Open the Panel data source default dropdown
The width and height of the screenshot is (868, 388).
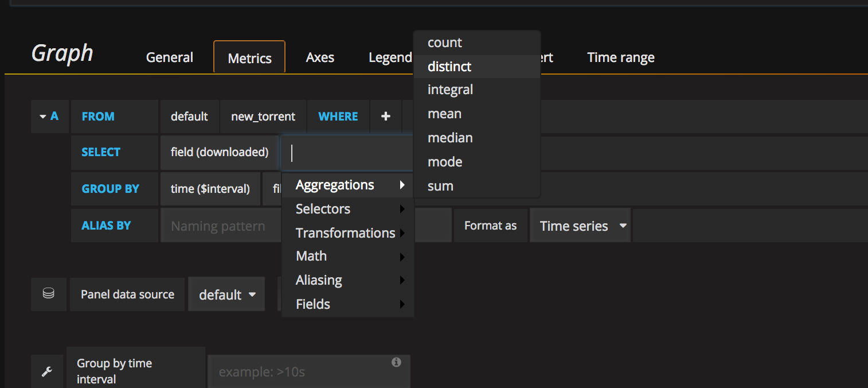(226, 294)
